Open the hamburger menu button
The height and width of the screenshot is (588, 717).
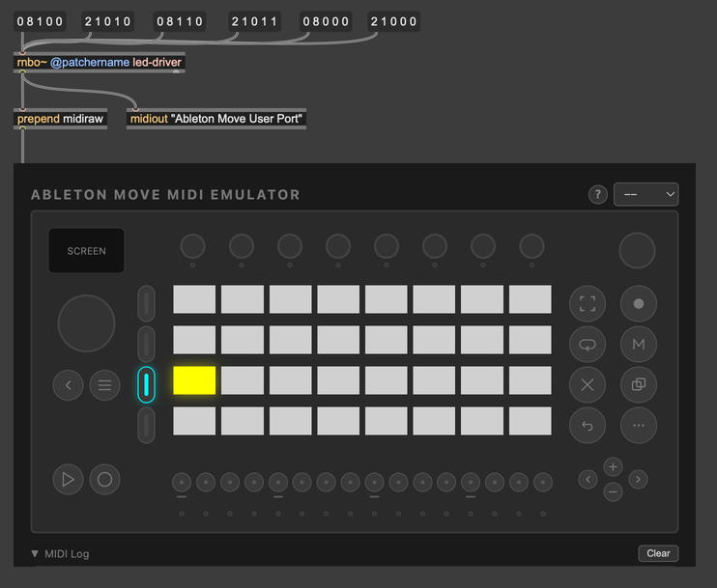pos(104,385)
